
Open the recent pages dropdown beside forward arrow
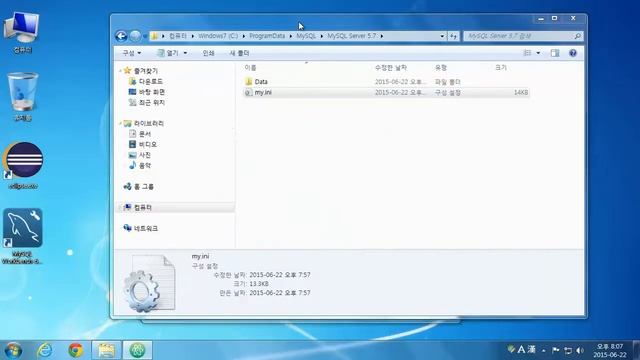145,36
